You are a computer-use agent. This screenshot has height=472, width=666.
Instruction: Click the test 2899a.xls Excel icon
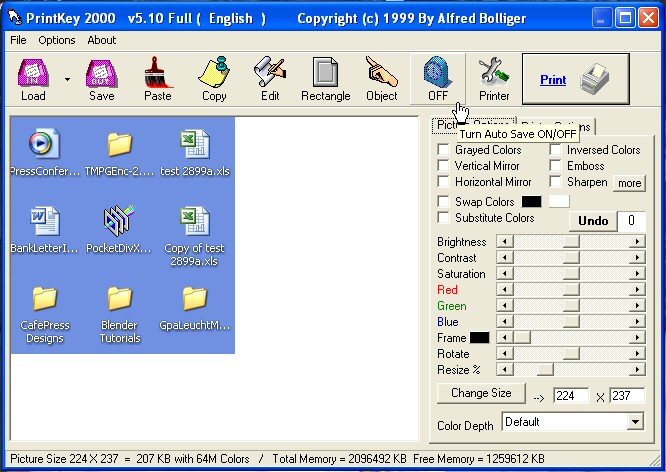coord(195,144)
